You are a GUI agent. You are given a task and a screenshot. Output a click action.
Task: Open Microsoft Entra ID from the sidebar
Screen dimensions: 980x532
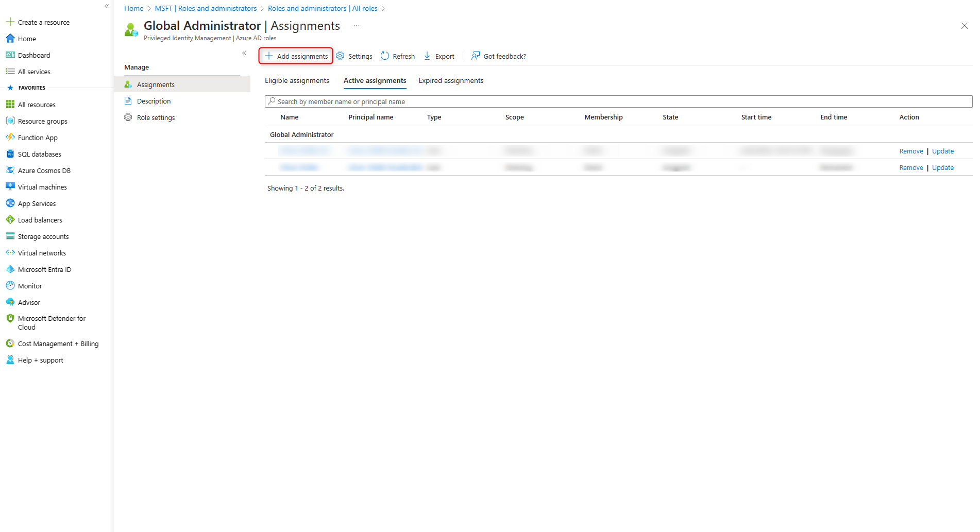pyautogui.click(x=44, y=269)
